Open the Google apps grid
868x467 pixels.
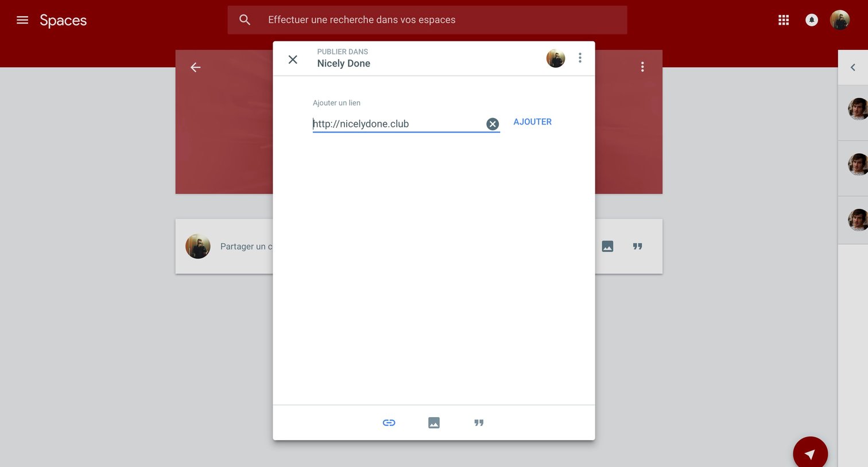(784, 20)
